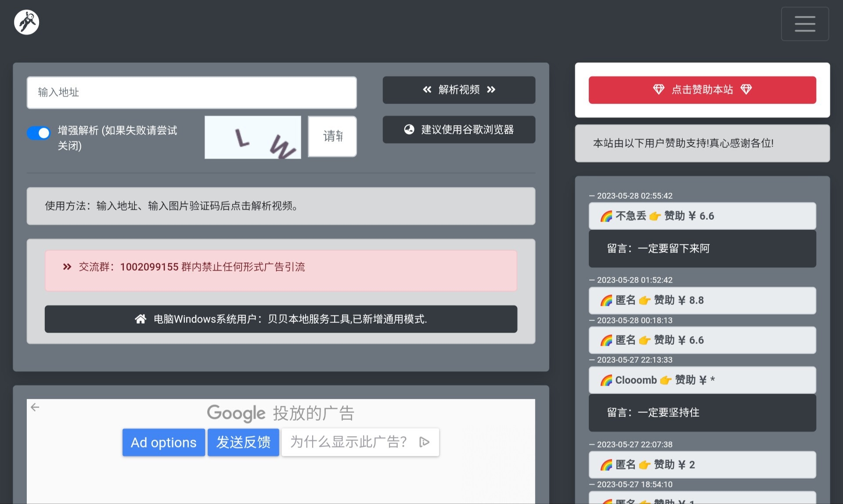Image resolution: width=843 pixels, height=504 pixels.
Task: Click the left diamond icon on sponsor button
Action: [659, 89]
